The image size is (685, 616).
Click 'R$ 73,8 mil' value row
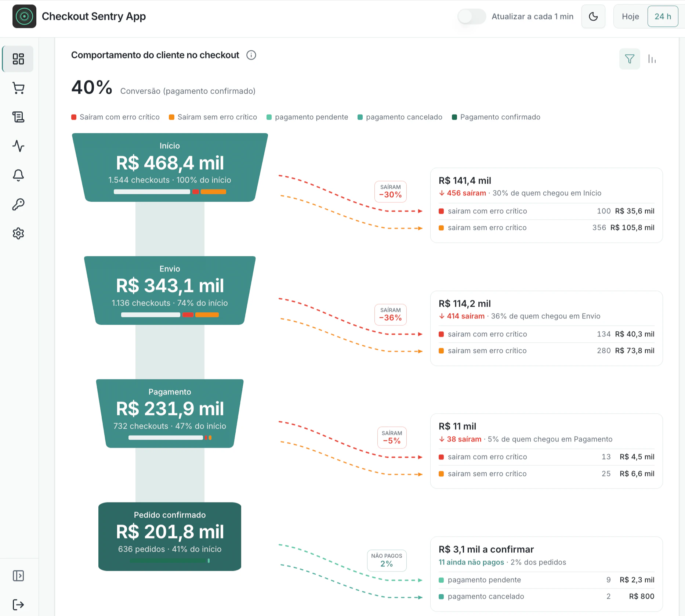(547, 351)
